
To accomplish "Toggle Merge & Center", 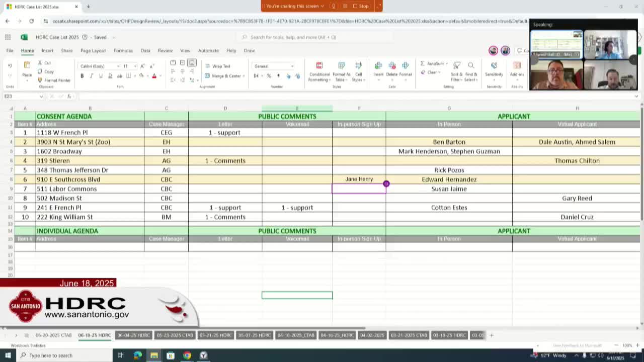I will [224, 76].
